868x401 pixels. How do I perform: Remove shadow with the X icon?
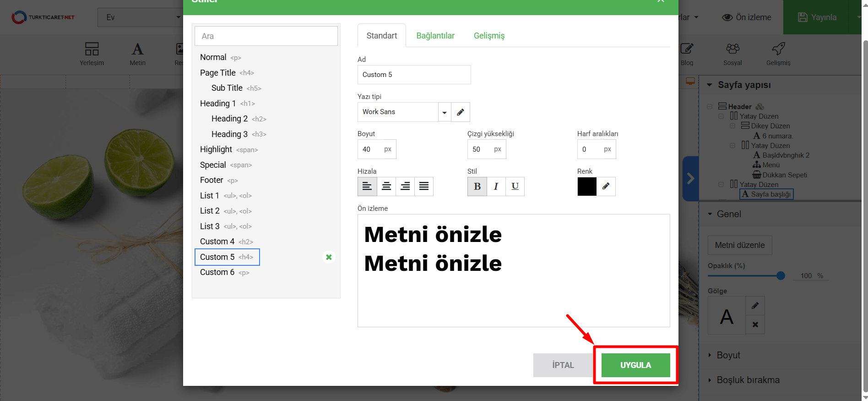point(755,324)
